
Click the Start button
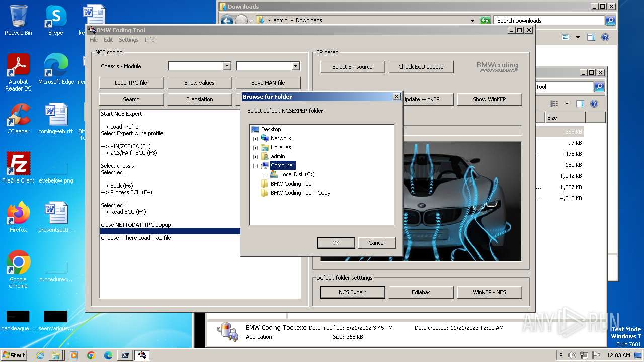click(14, 355)
